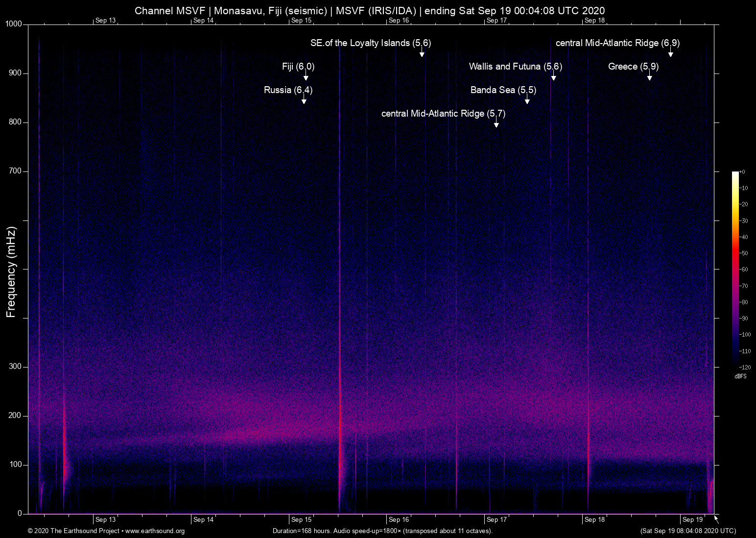756x538 pixels.
Task: Click the 0 frequency axis tick label
Action: coord(20,514)
